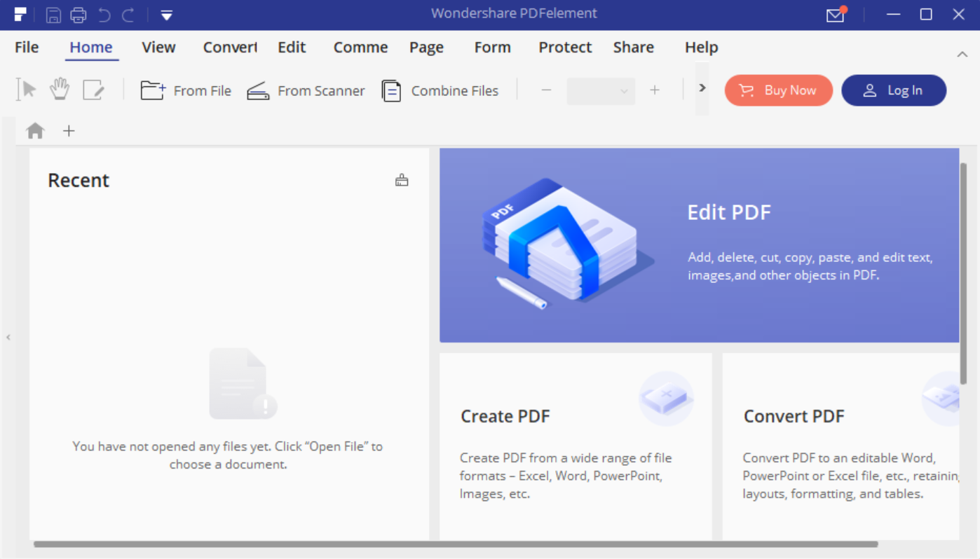Open the mail notification envelope icon

click(836, 15)
